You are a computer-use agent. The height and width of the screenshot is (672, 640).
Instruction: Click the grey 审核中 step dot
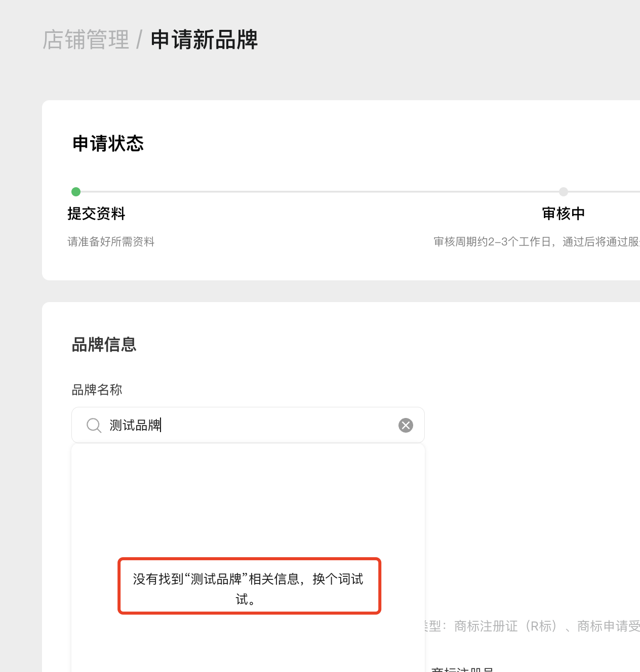[564, 192]
